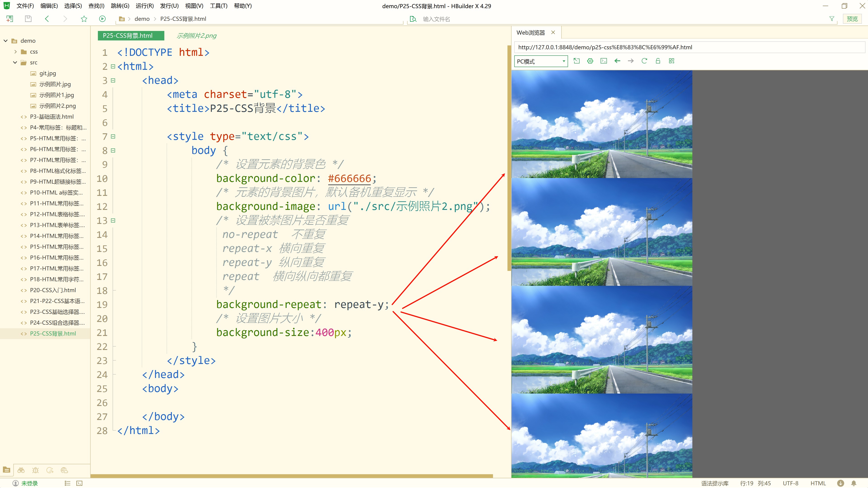Screen dimensions: 868x488
Task: Click browser back arrow icon
Action: click(x=617, y=61)
